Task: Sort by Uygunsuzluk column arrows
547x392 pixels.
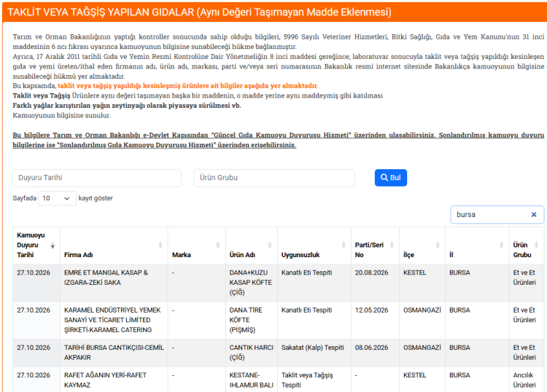Action: point(344,245)
